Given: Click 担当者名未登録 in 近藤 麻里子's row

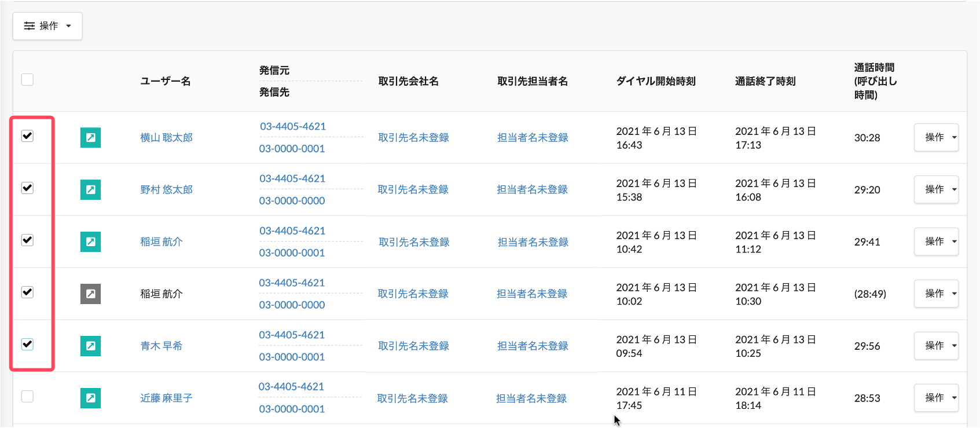Looking at the screenshot, I should [531, 398].
